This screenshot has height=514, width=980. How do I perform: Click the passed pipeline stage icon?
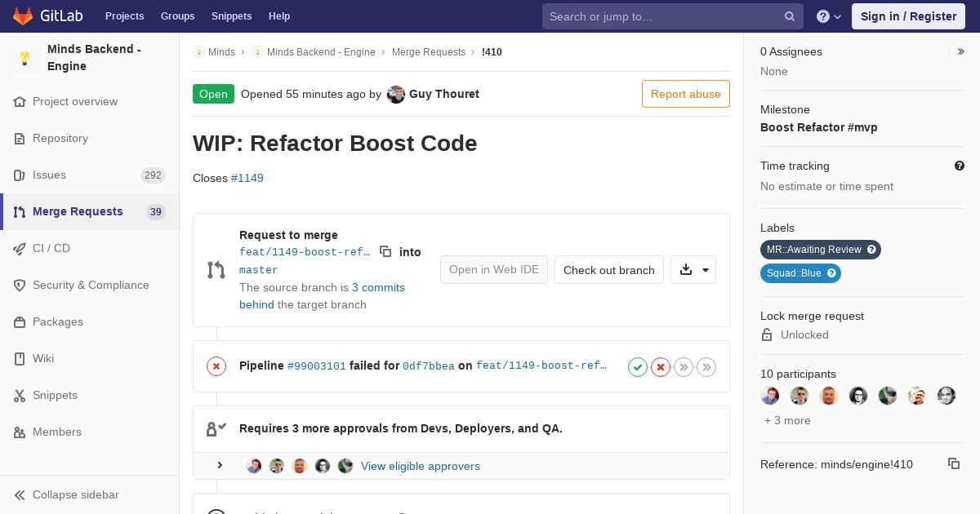(638, 367)
